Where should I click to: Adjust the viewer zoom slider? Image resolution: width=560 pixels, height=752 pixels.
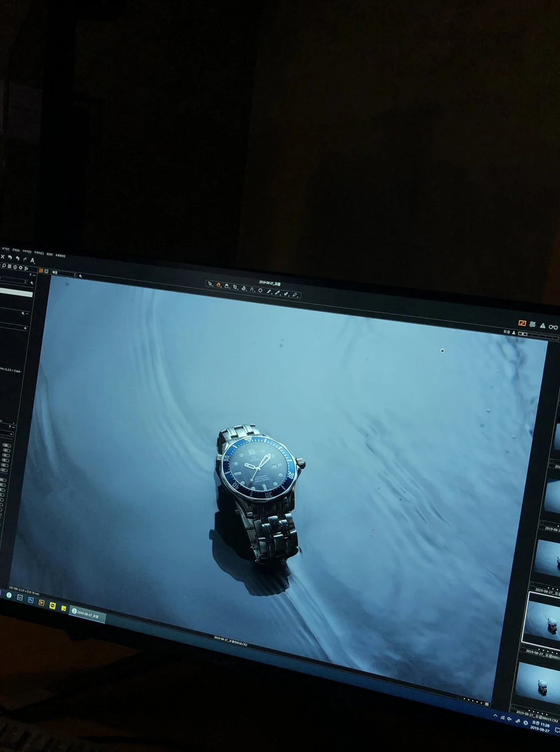(x=538, y=336)
